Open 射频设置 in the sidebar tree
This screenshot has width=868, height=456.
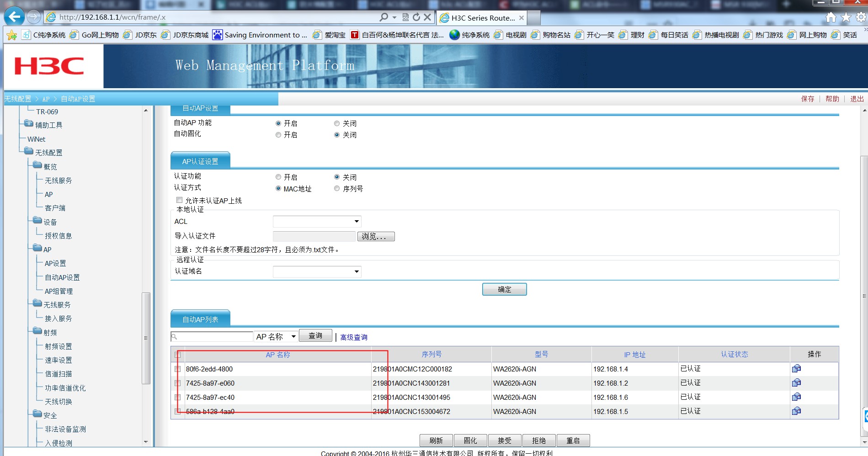coord(59,346)
